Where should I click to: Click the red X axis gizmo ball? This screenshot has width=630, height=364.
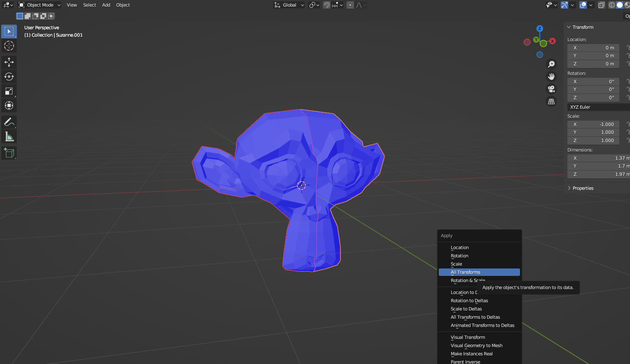tap(553, 41)
